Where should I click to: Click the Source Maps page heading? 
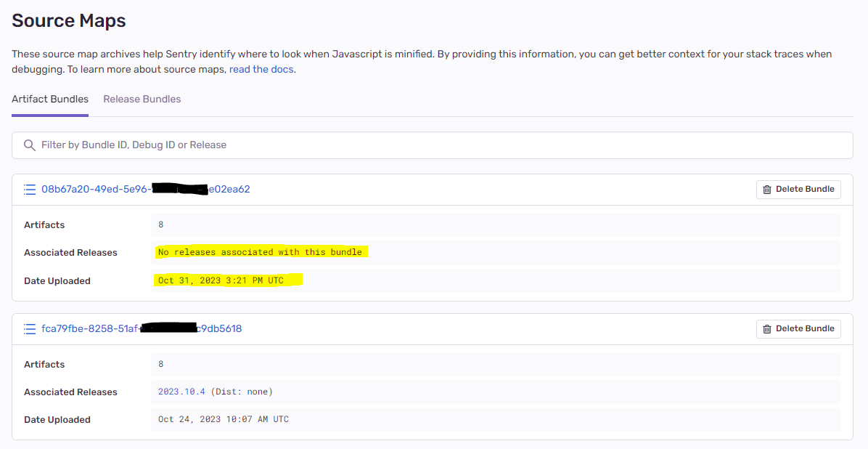pos(68,20)
